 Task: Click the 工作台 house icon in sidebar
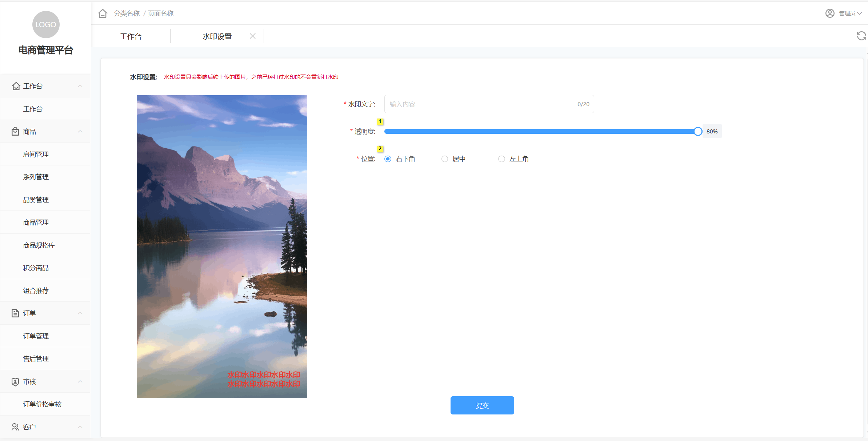point(16,86)
